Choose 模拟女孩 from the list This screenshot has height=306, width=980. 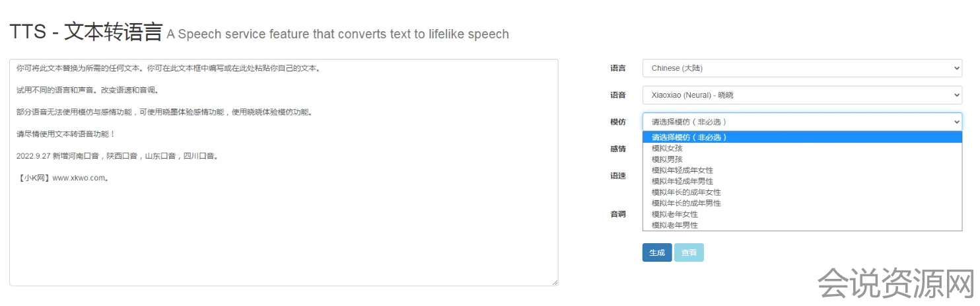pyautogui.click(x=667, y=149)
